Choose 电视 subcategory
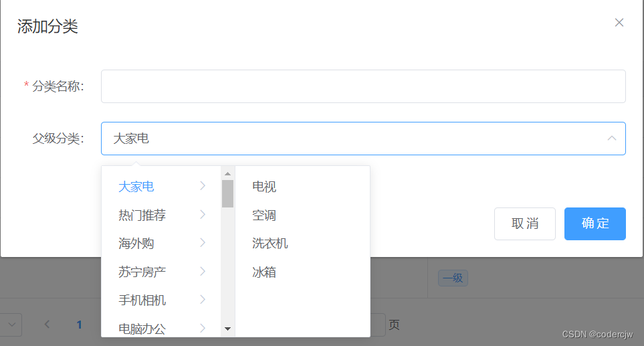The image size is (644, 346). [264, 187]
